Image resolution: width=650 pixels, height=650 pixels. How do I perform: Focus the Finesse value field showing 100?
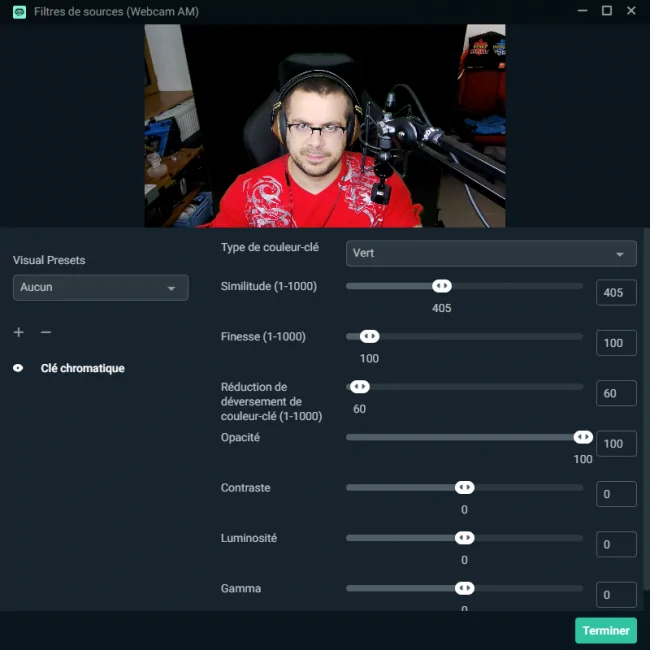[616, 343]
